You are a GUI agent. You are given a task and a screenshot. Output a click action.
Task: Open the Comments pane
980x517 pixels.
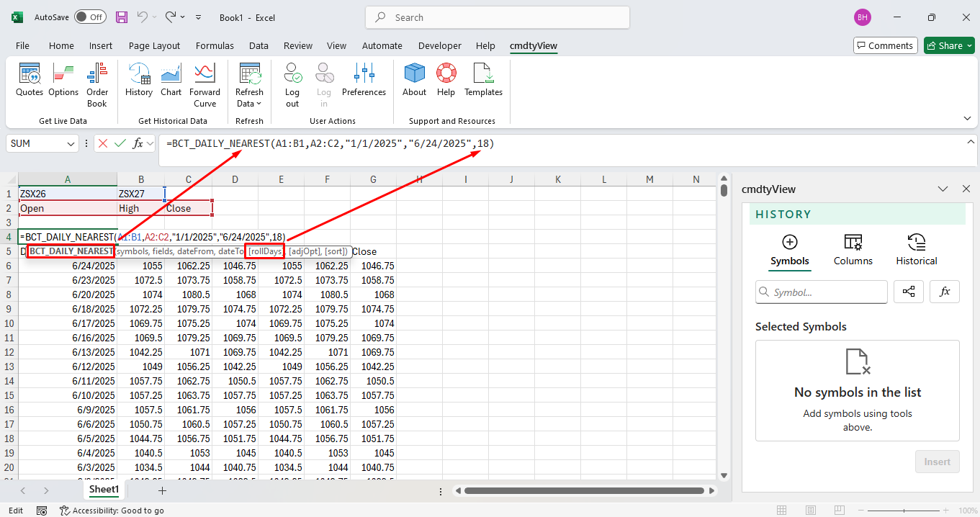885,45
